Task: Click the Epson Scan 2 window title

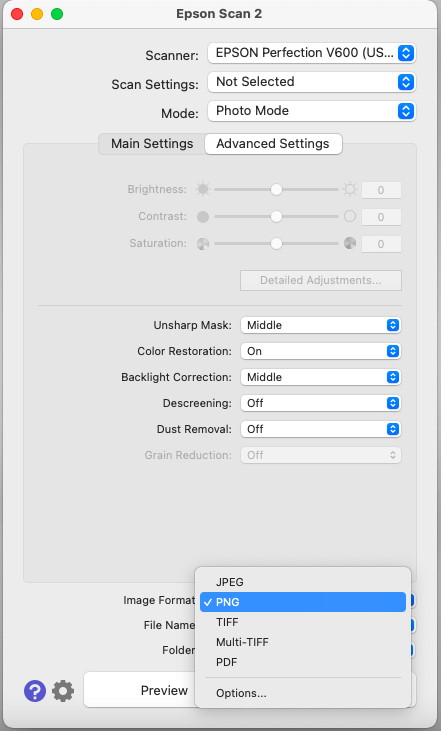Action: (219, 14)
